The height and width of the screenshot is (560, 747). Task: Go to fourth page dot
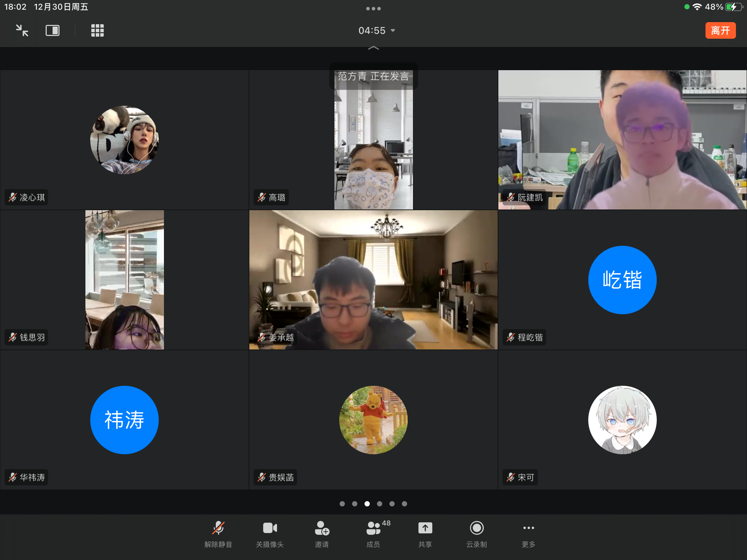(379, 504)
